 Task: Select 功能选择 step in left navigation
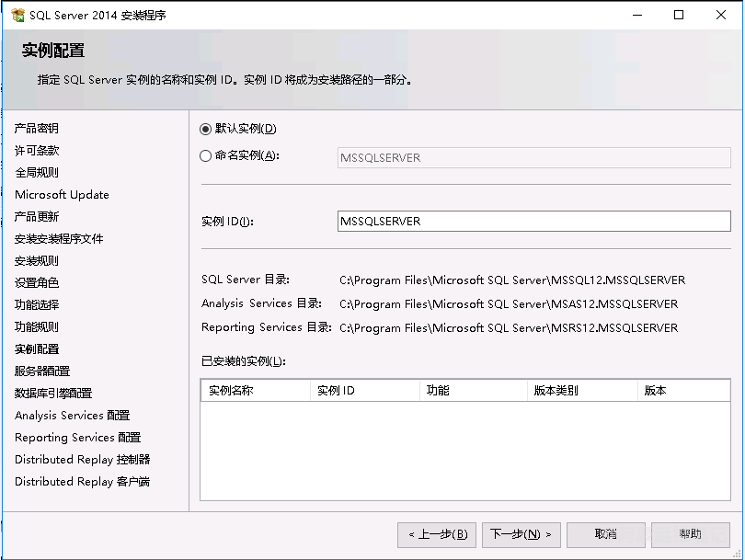click(x=37, y=305)
